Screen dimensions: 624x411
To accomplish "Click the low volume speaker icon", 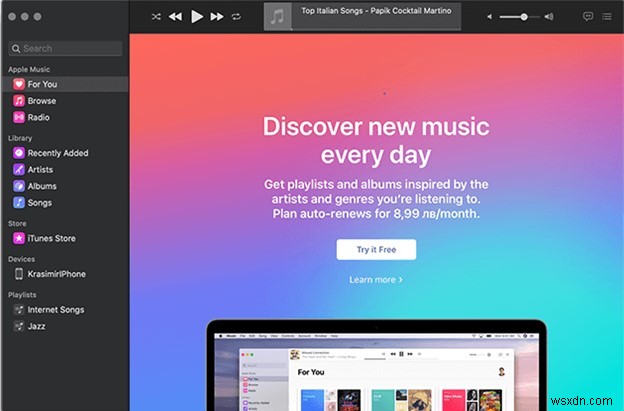I will click(x=489, y=17).
